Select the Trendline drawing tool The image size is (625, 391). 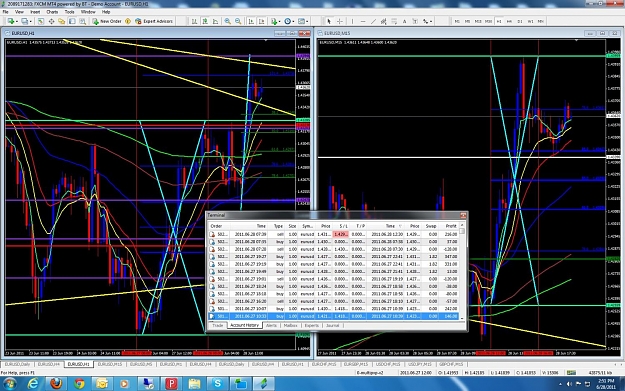coord(373,21)
